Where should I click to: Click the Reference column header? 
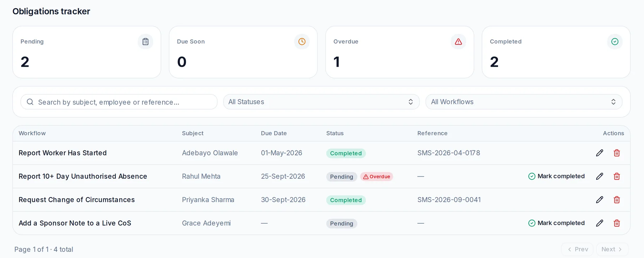click(x=432, y=133)
